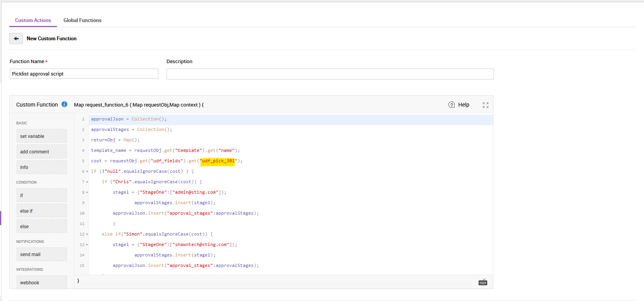Screen dimensions: 644x301
Task: Collapse the else-if block at line 12
Action: coord(87,234)
